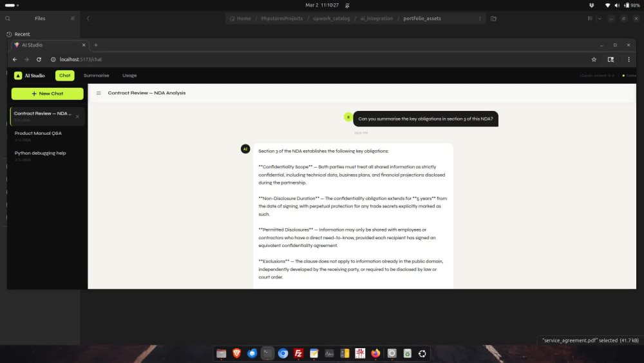This screenshot has width=644, height=363.
Task: Open the Chat tab
Action: click(x=65, y=75)
